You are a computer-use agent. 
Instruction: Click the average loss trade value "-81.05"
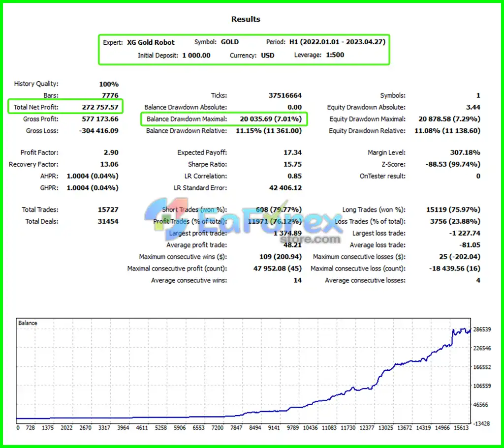(x=470, y=245)
